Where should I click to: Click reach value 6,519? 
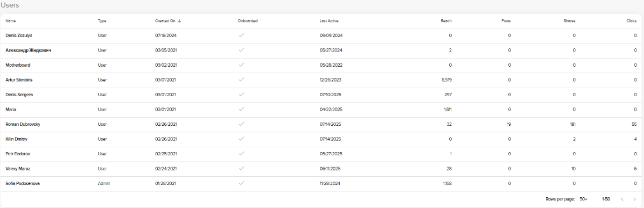pyautogui.click(x=447, y=80)
